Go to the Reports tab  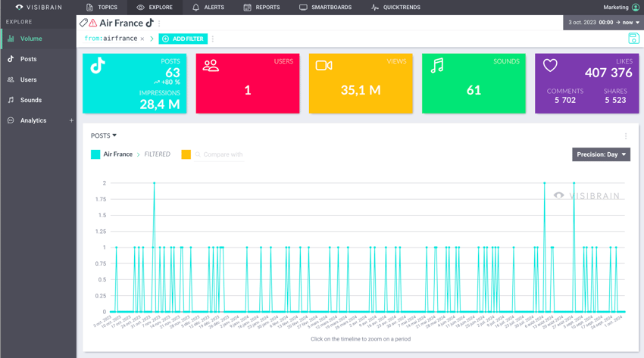(x=261, y=8)
